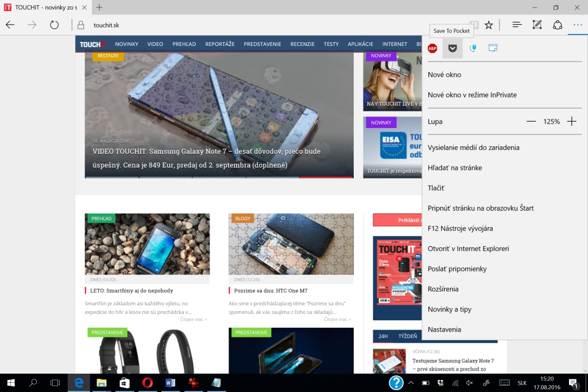588x392 pixels.
Task: Open APLIKÁCIE navigation item
Action: coord(361,44)
